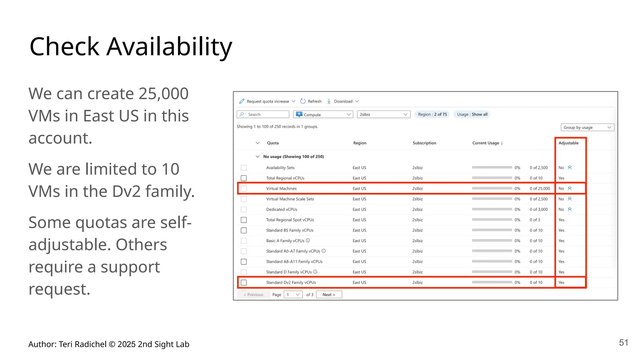644x362 pixels.
Task: Click support icon for Virtual Machine Scale Sets
Action: [x=569, y=199]
